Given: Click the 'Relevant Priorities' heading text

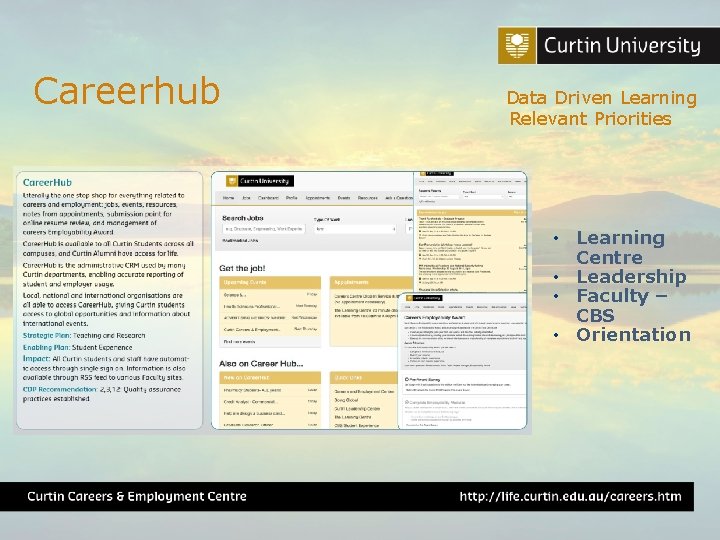Looking at the screenshot, I should (591, 119).
